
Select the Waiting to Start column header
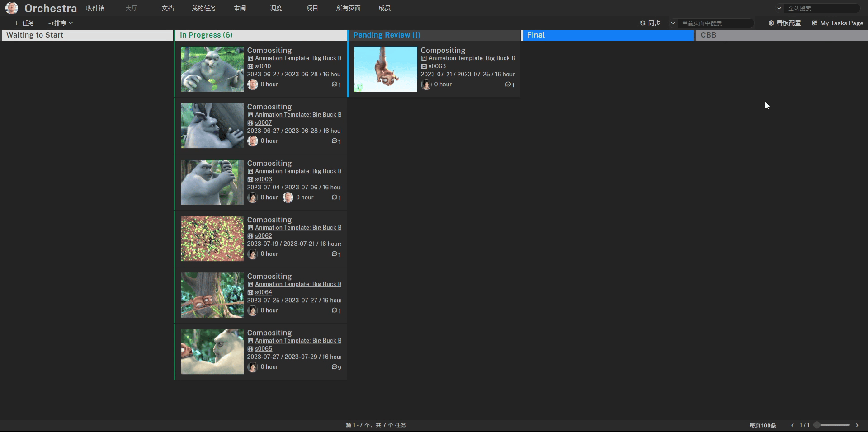(x=88, y=35)
